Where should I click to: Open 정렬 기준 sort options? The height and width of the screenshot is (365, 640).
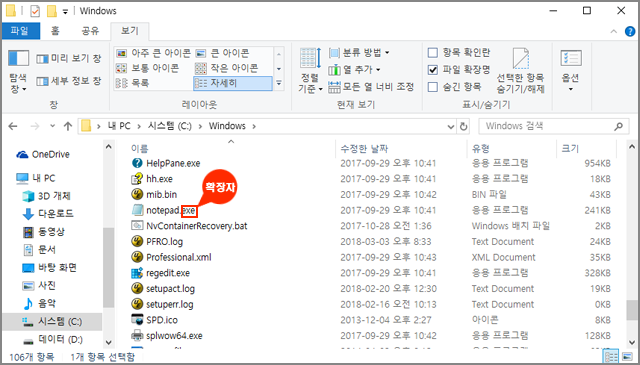[310, 71]
